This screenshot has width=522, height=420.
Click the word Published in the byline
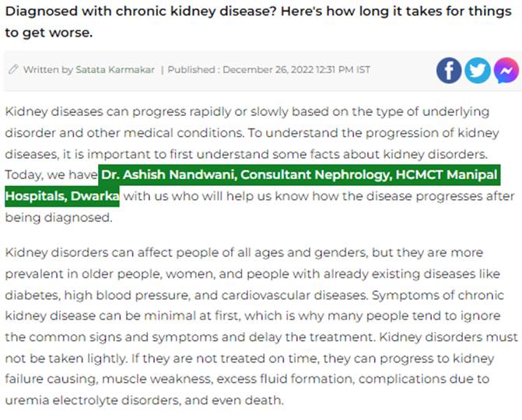193,70
